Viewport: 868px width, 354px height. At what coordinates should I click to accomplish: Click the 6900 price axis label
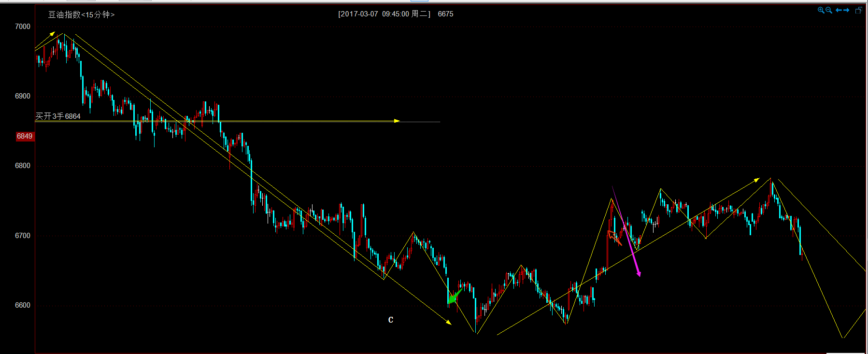click(x=23, y=96)
